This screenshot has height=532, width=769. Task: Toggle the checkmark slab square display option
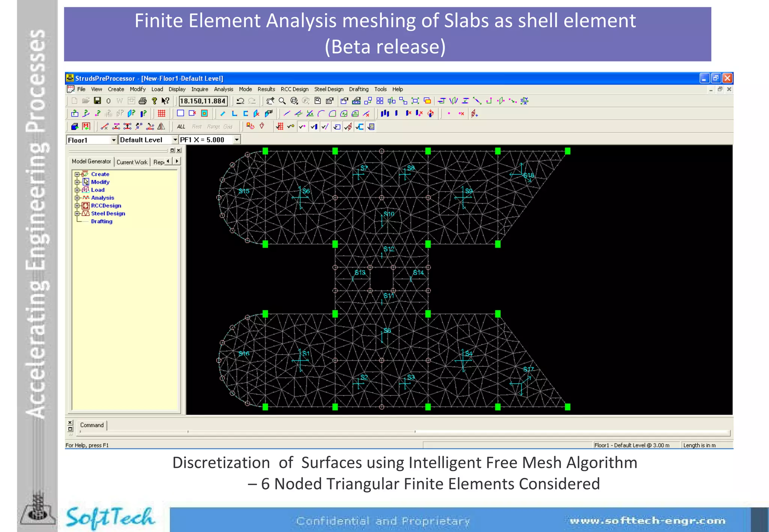(x=337, y=126)
